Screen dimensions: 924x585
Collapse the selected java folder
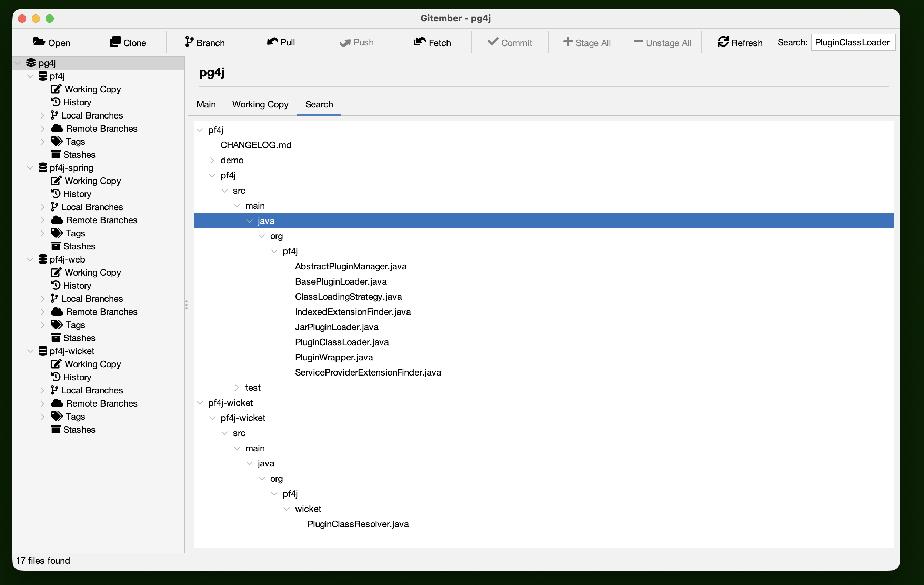[249, 221]
